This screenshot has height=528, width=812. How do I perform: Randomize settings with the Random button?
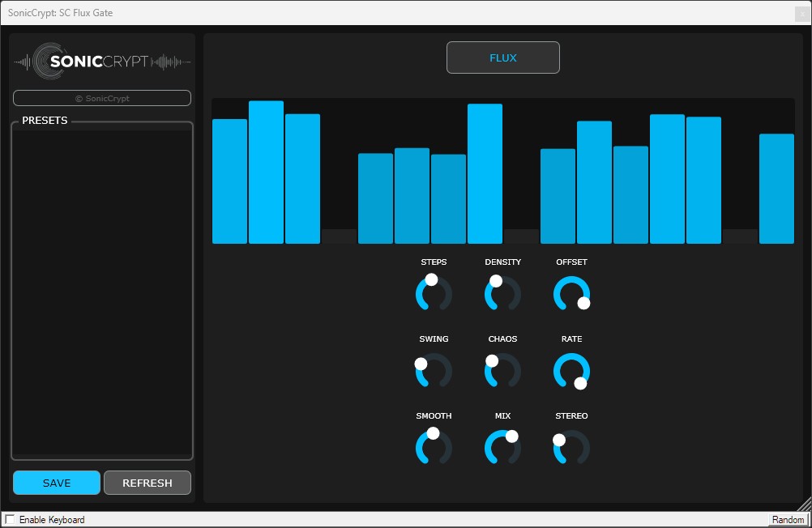pyautogui.click(x=787, y=519)
